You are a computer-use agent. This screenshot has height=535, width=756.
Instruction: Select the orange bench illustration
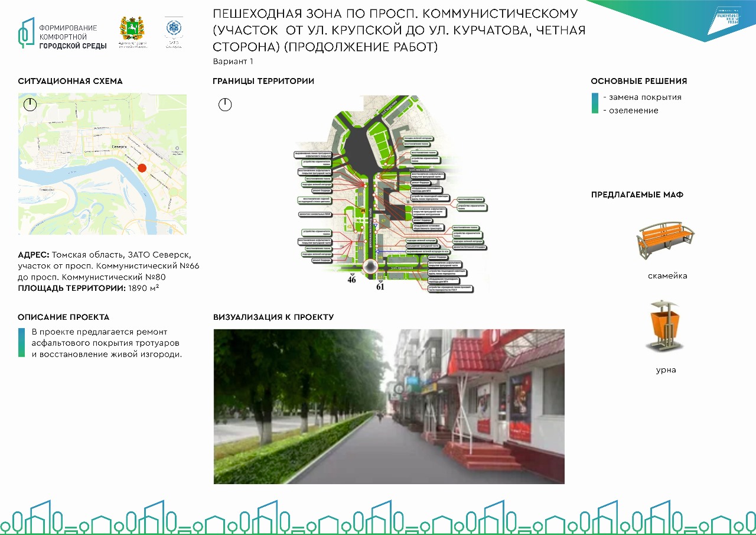[x=666, y=239]
